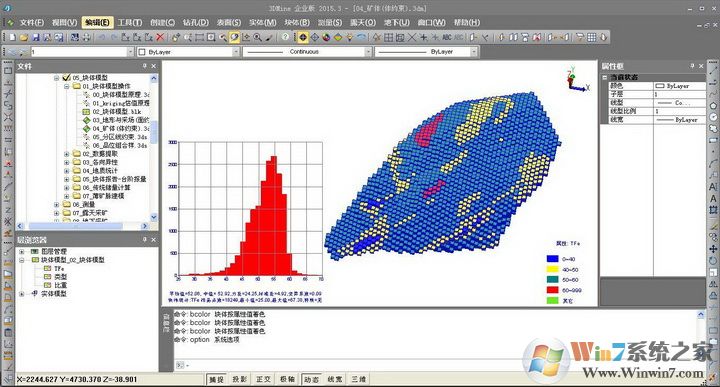
Task: Click the color wheel render icon
Action: (x=326, y=37)
